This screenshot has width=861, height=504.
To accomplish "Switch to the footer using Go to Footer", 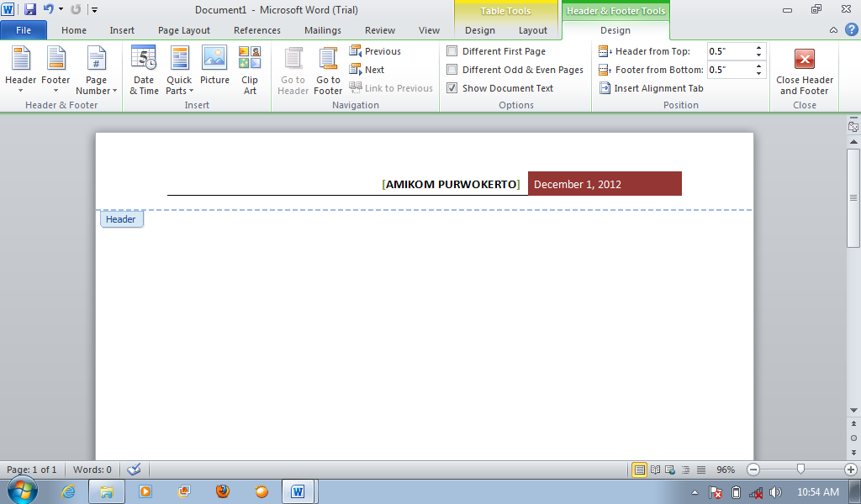I will click(327, 71).
